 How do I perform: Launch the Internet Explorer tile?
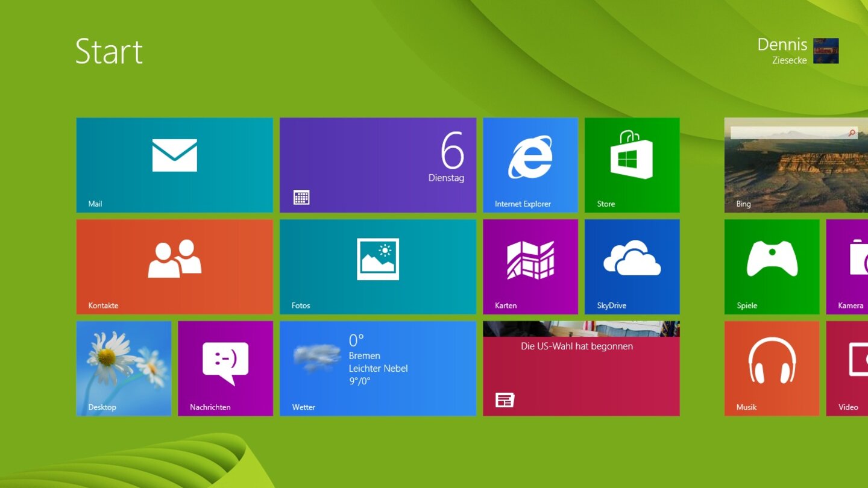point(530,164)
